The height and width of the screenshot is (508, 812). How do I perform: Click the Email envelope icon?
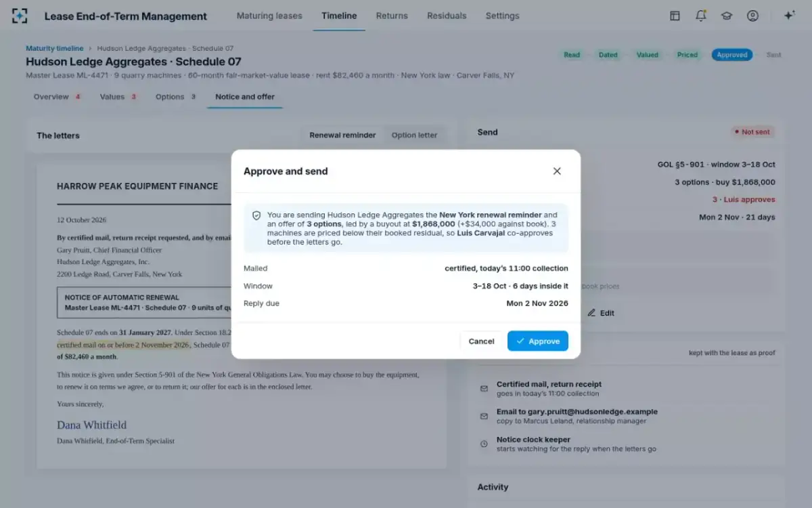pyautogui.click(x=484, y=416)
